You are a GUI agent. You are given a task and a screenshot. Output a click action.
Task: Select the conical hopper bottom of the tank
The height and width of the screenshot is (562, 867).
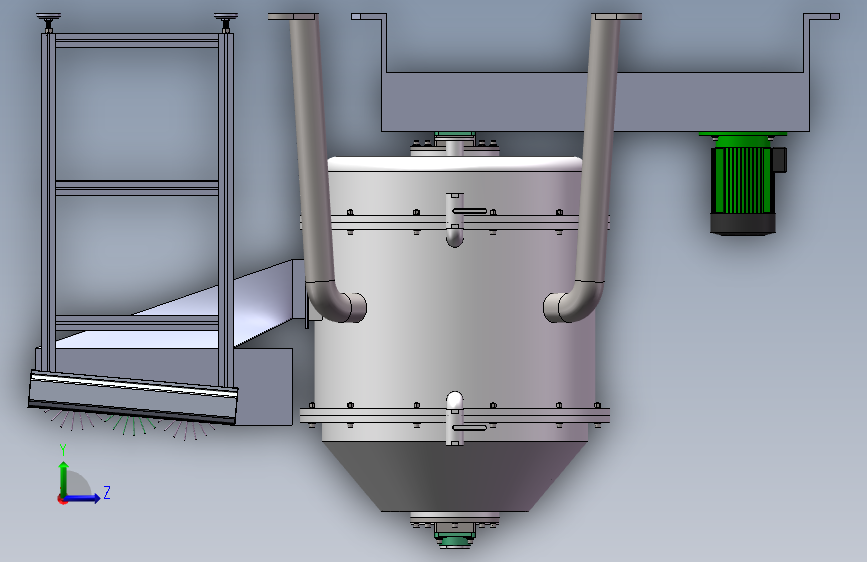(455, 477)
